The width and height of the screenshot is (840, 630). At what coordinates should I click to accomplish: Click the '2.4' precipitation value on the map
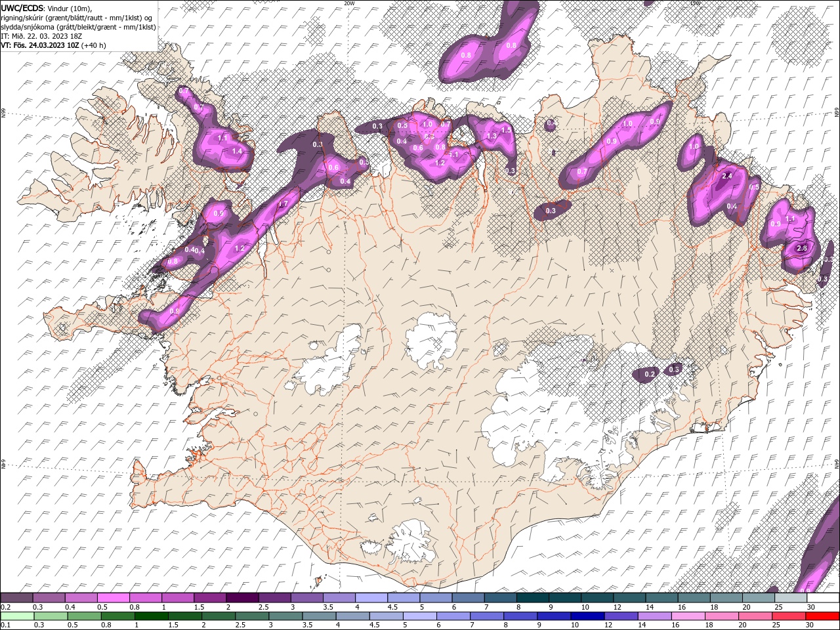click(x=726, y=177)
